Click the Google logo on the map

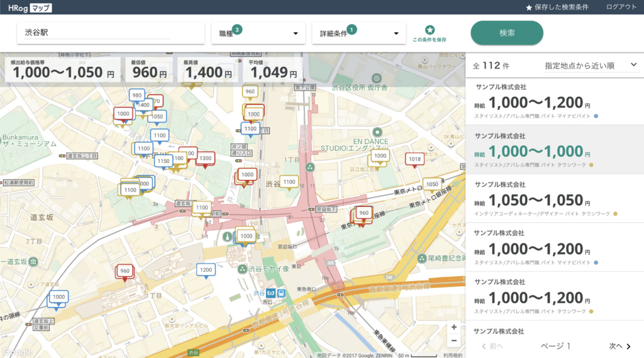17,352
